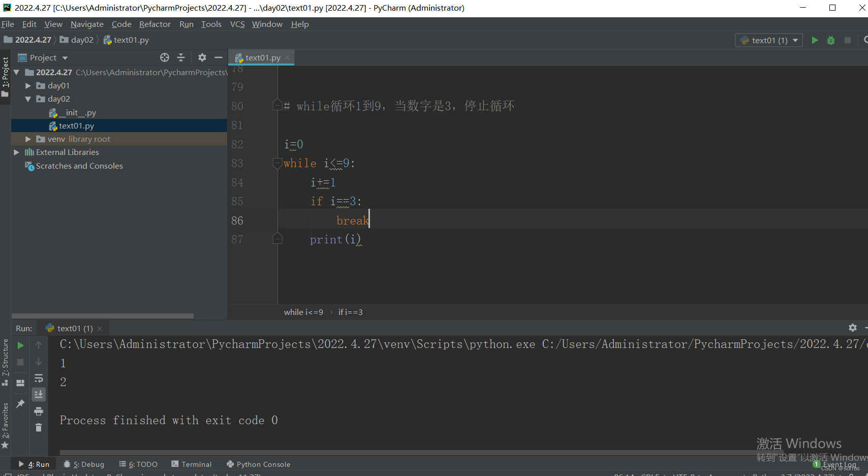Click the day02 breadcrumb in navigation bar

pos(77,40)
